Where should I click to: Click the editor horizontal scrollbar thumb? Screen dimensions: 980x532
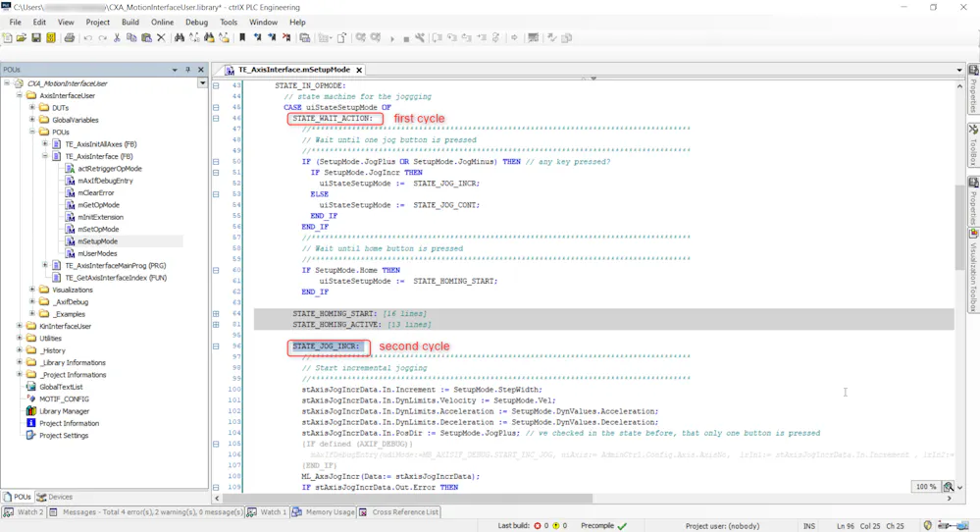[407, 499]
